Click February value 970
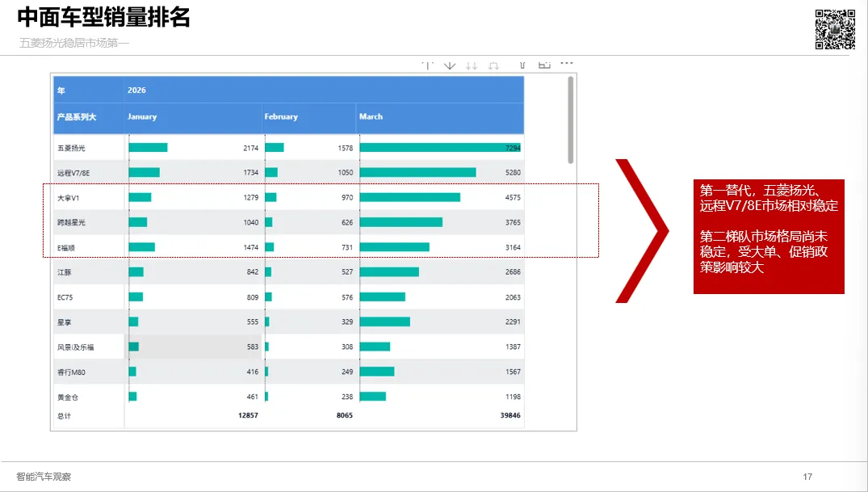This screenshot has width=868, height=492. pyautogui.click(x=347, y=198)
